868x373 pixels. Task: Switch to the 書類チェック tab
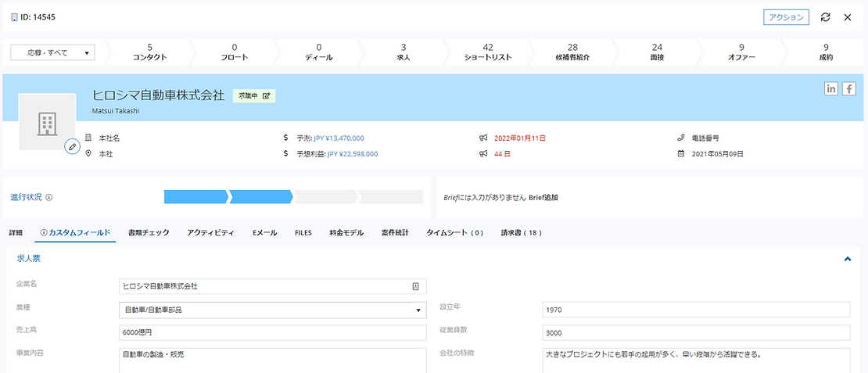(x=148, y=233)
